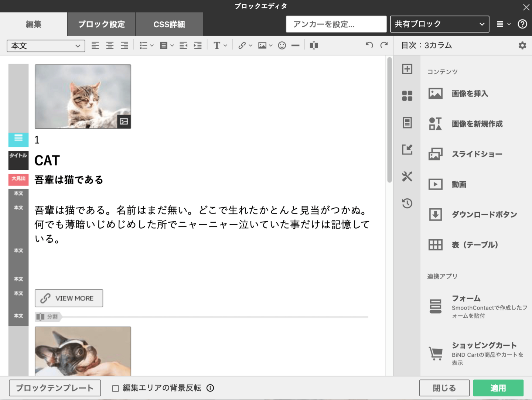Open settings gear for 目次：3カラム
The width and height of the screenshot is (532, 400).
522,45
